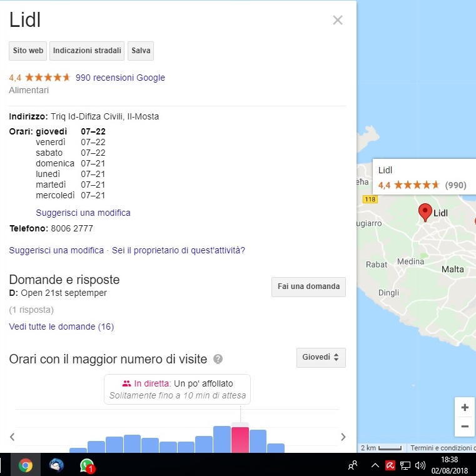The width and height of the screenshot is (476, 476).
Task: Click the red Lidl map pin
Action: [x=425, y=212]
